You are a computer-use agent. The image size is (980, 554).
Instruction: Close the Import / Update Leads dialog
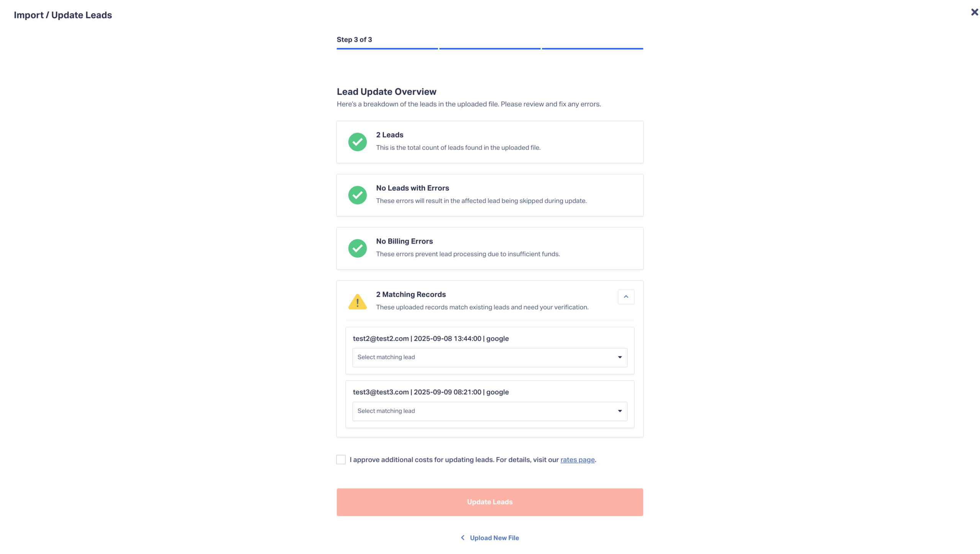(x=974, y=12)
